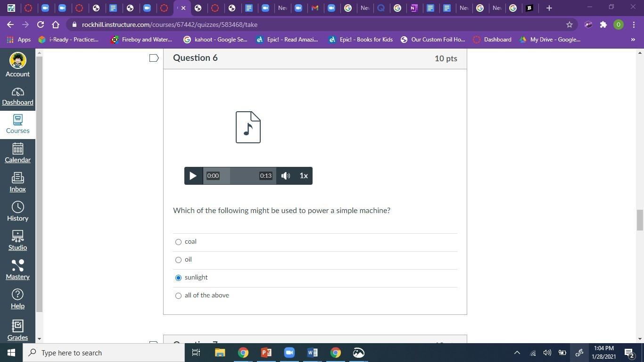Open the Windows Start menu
644x362 pixels.
[11, 353]
